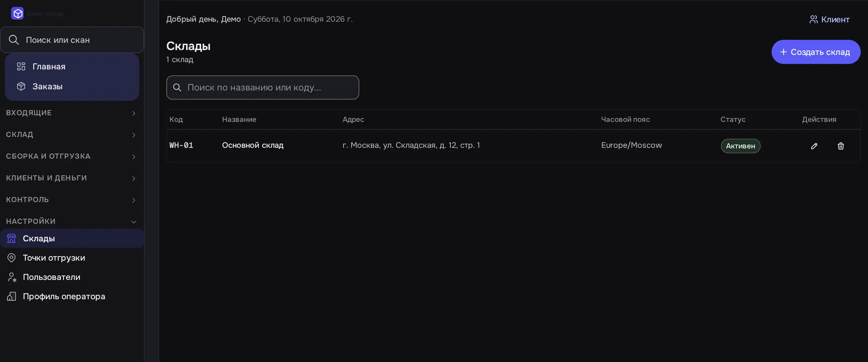Image resolution: width=868 pixels, height=362 pixels.
Task: Collapse the НАСТРОЙКИ sidebar section
Action: point(72,221)
